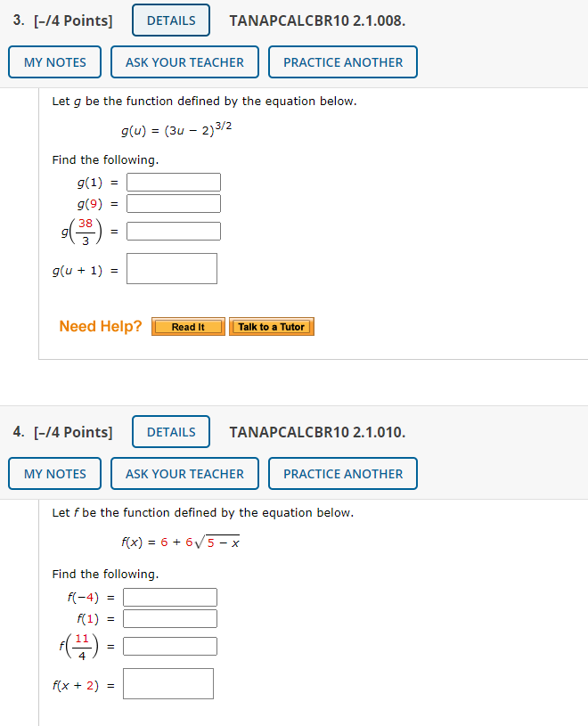
Task: Click ASK YOUR TEACHER on problem 4
Action: coord(184,473)
